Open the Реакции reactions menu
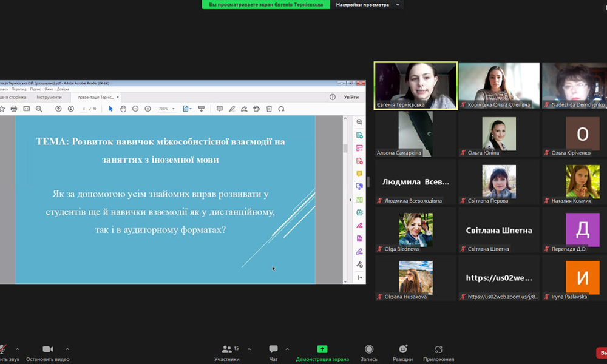Viewport: 607px width, 364px height. pyautogui.click(x=402, y=353)
